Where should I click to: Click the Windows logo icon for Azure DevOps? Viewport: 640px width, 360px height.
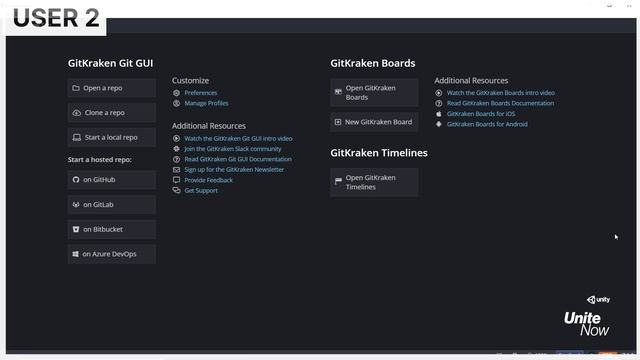[76, 254]
